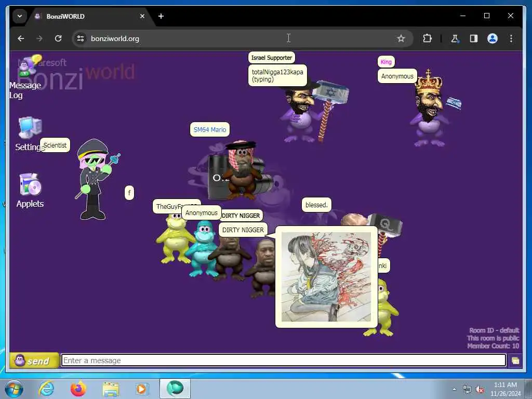Screen dimensions: 532x399
Task: Go back using the browser back arrow
Action: tap(21, 38)
